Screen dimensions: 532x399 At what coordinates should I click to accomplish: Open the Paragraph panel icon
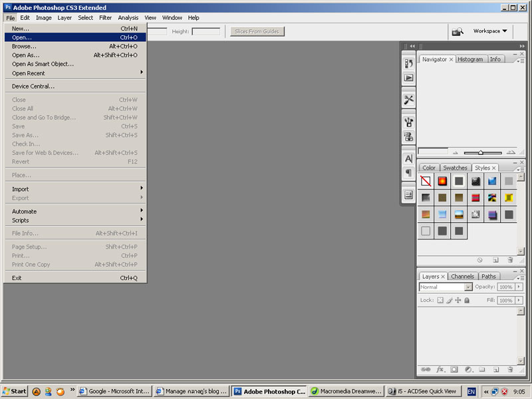point(408,173)
